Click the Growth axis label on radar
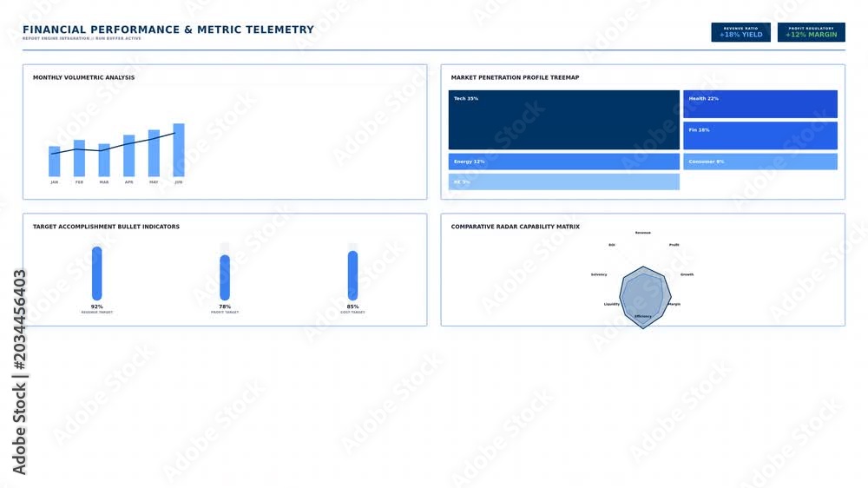The width and height of the screenshot is (868, 488). [x=687, y=274]
